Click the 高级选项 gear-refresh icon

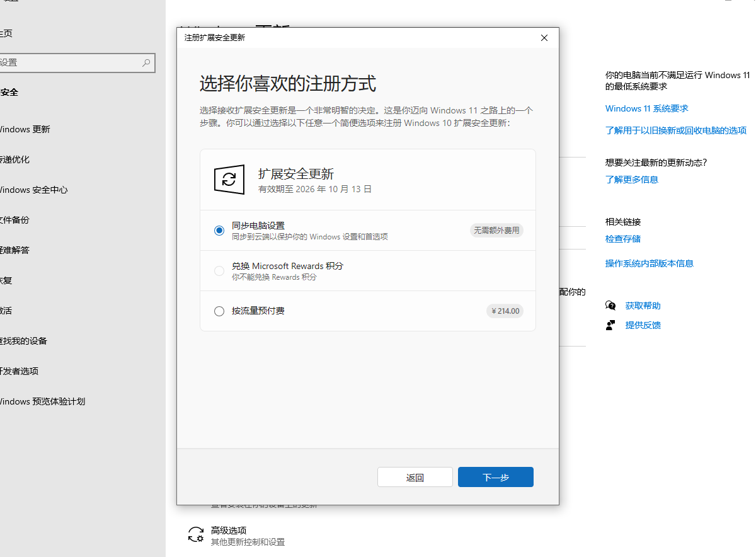click(196, 535)
